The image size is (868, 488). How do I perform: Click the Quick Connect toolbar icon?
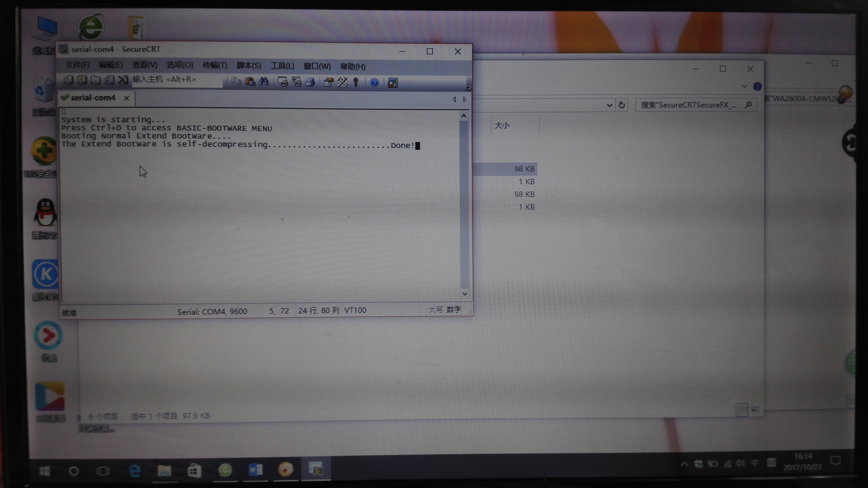point(82,80)
